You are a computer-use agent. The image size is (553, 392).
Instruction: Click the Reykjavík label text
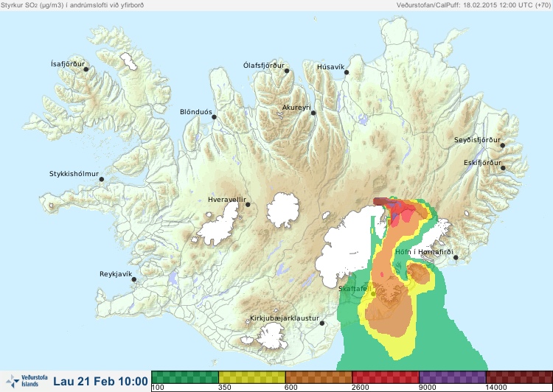coord(116,274)
